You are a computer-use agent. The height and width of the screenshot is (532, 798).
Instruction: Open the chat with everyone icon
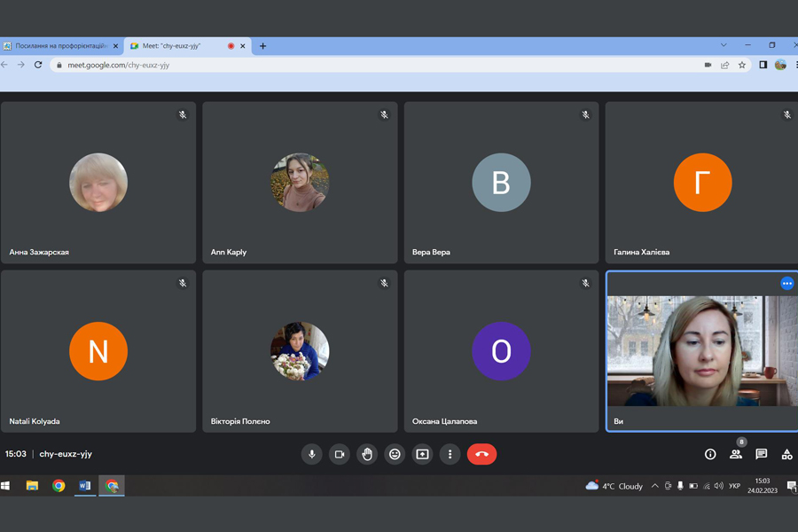point(762,454)
